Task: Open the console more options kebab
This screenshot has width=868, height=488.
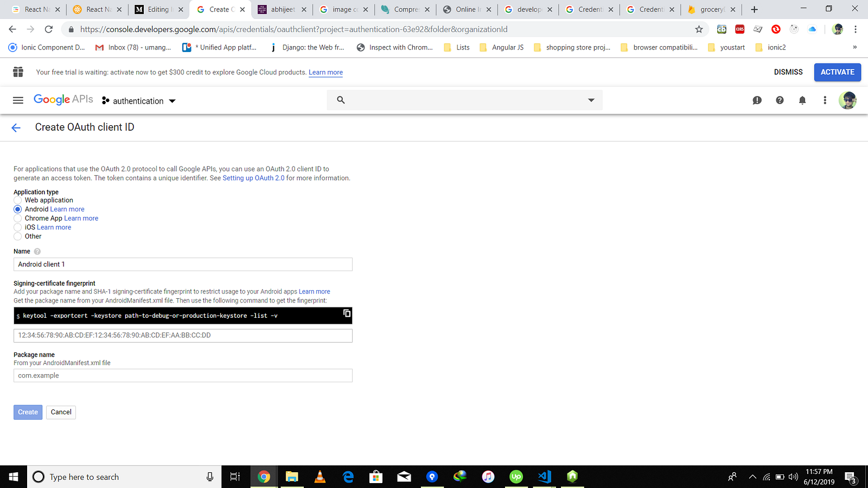Action: click(x=825, y=100)
